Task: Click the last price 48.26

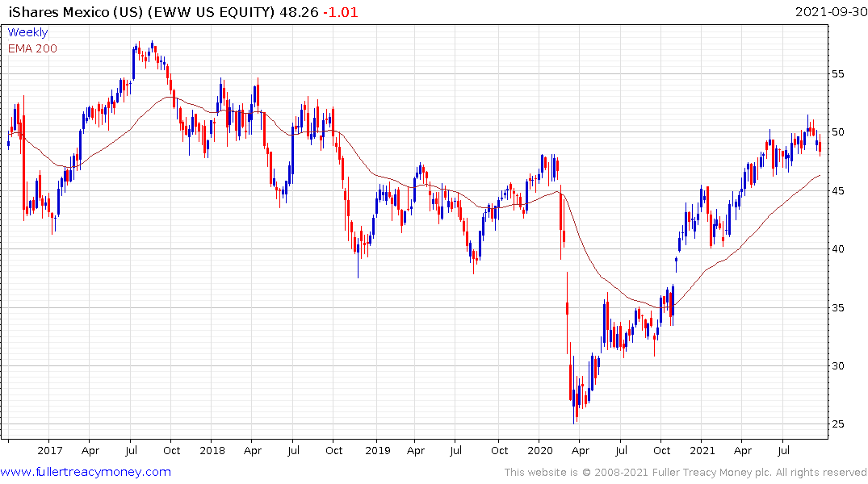Action: point(299,12)
